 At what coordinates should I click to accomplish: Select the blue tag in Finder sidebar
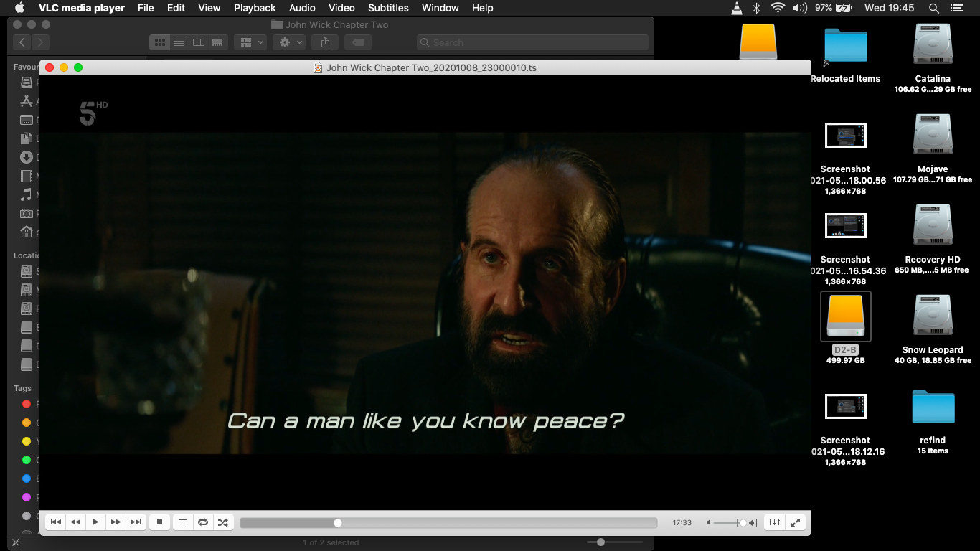click(x=27, y=479)
